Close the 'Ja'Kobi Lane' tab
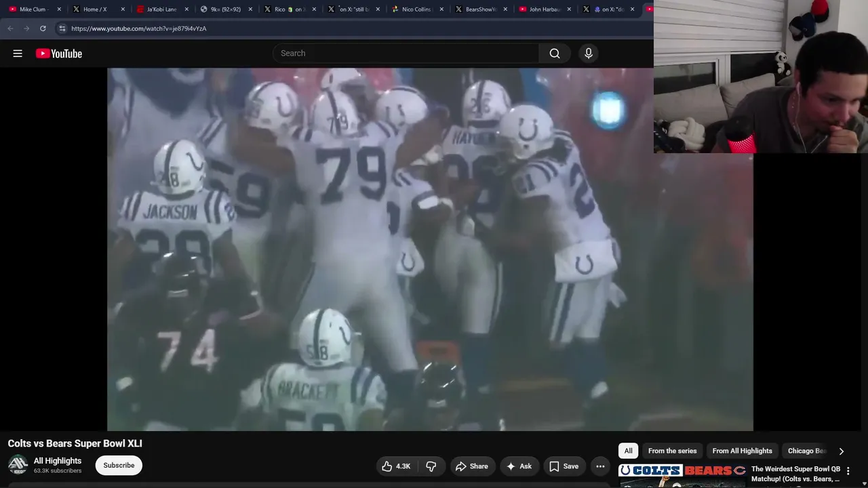Viewport: 868px width, 488px height. pos(186,9)
